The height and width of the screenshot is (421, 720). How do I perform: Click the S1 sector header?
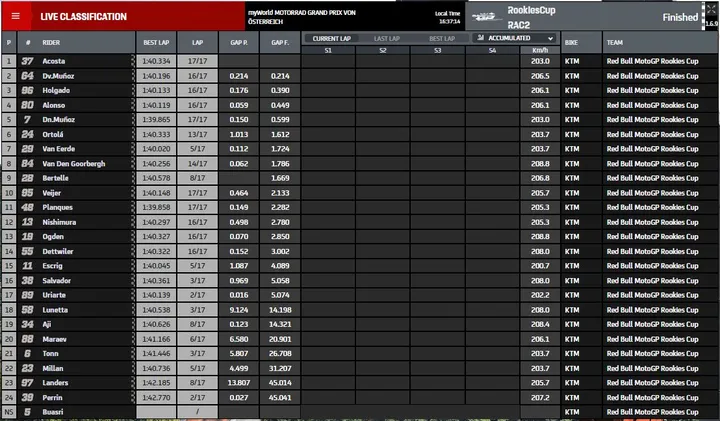[x=328, y=50]
